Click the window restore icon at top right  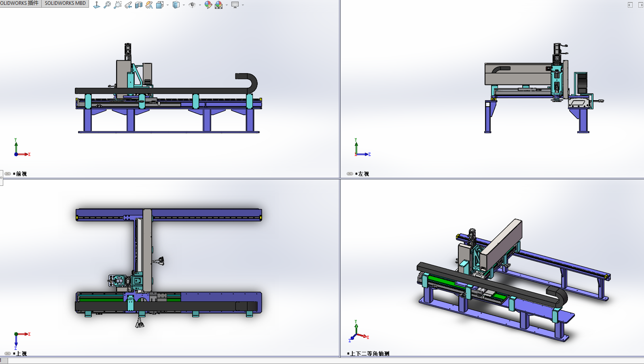(x=640, y=5)
